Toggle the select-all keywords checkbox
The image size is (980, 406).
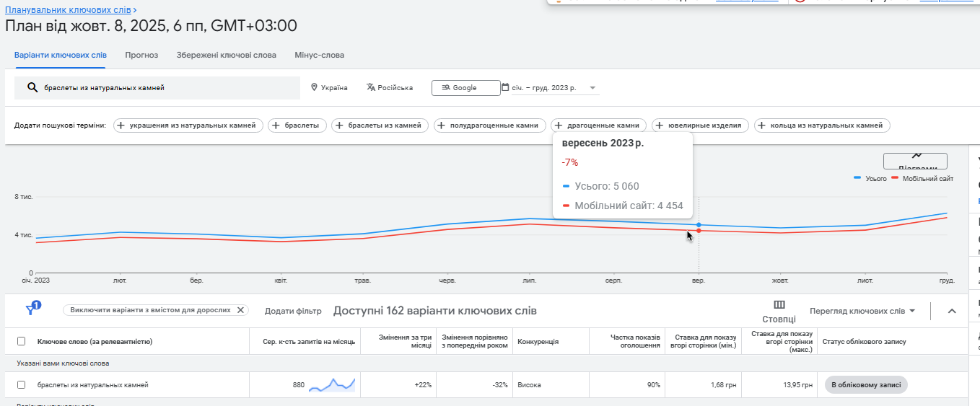(x=21, y=341)
